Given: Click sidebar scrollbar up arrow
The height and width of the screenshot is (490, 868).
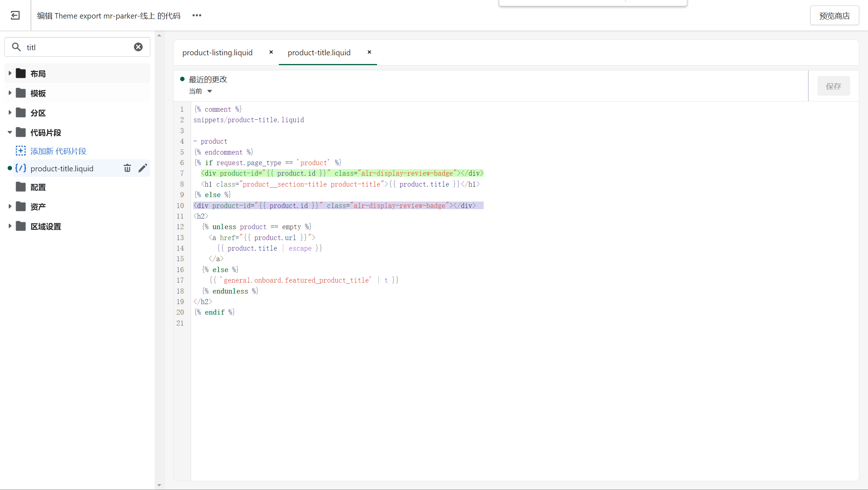Looking at the screenshot, I should [159, 35].
